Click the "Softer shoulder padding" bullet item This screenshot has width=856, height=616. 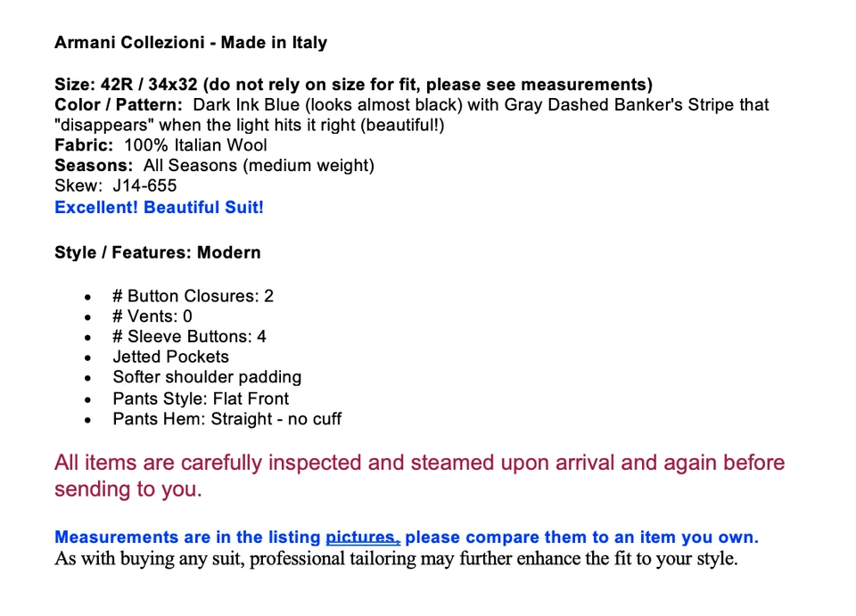[x=207, y=377]
